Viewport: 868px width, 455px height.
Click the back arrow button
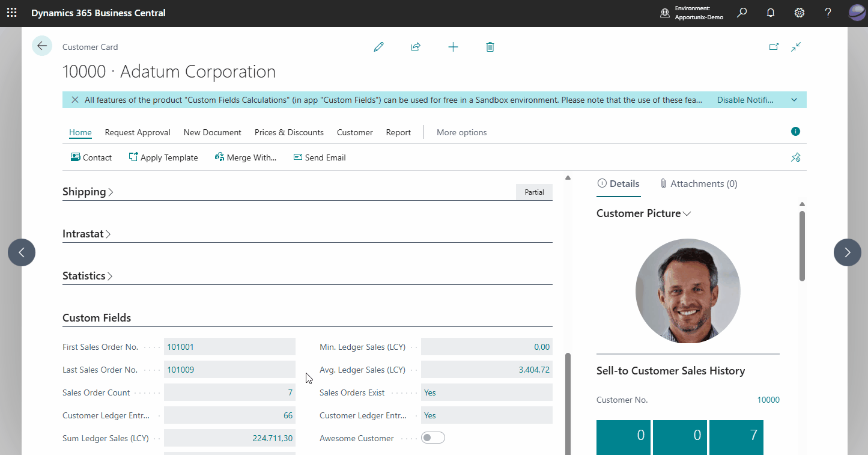click(x=42, y=46)
